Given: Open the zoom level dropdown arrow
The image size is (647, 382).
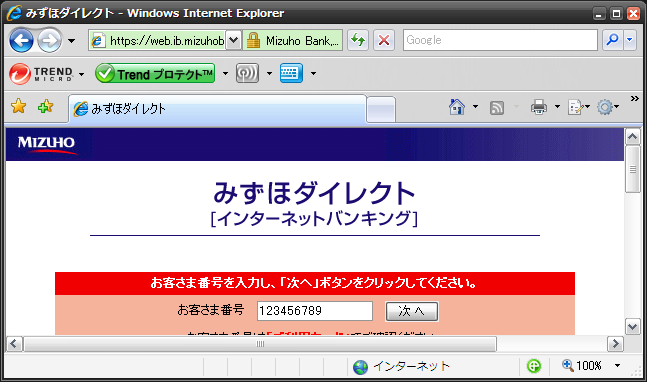Looking at the screenshot, I should (617, 365).
